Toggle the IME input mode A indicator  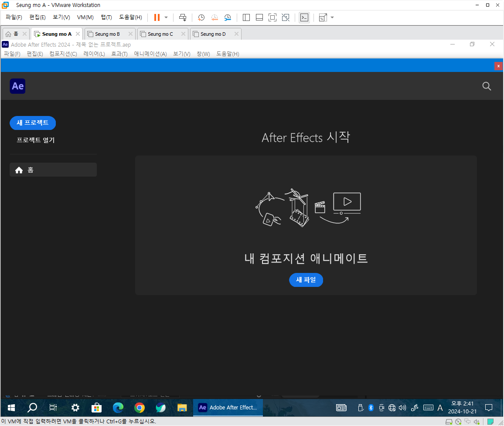(x=440, y=408)
